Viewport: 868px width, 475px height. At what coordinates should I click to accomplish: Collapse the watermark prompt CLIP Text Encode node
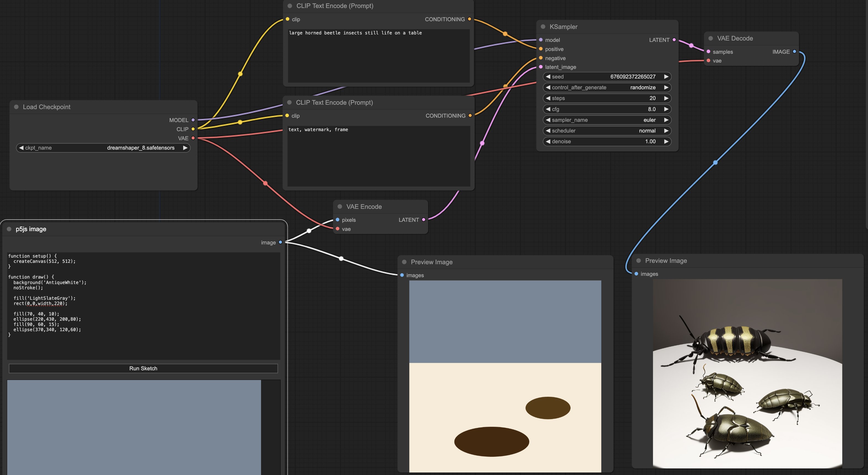289,102
